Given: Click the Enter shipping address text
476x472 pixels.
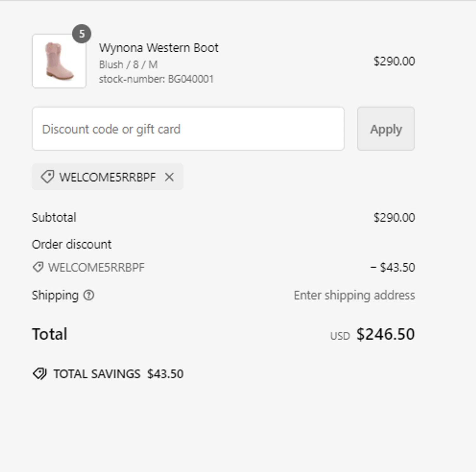Looking at the screenshot, I should tap(354, 295).
